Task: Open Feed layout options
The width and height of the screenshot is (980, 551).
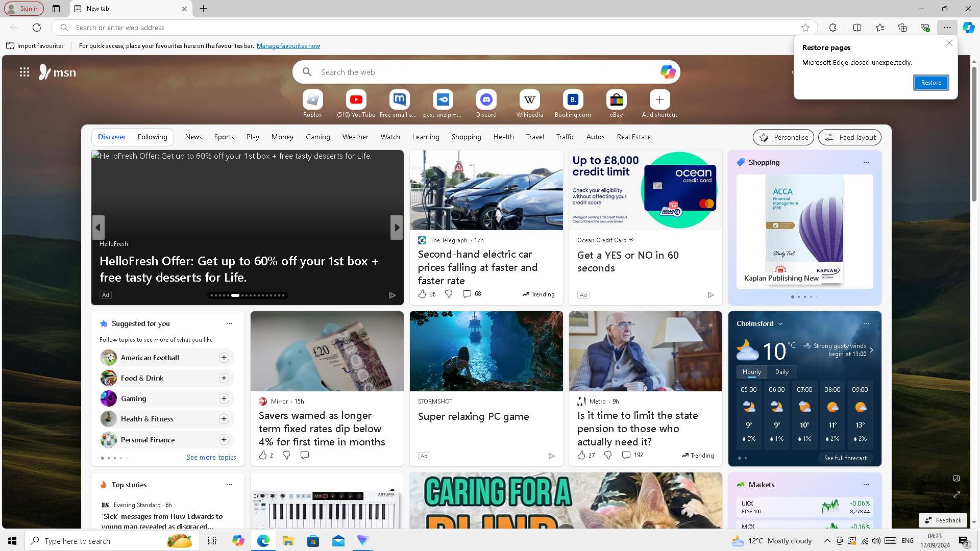Action: (x=850, y=137)
